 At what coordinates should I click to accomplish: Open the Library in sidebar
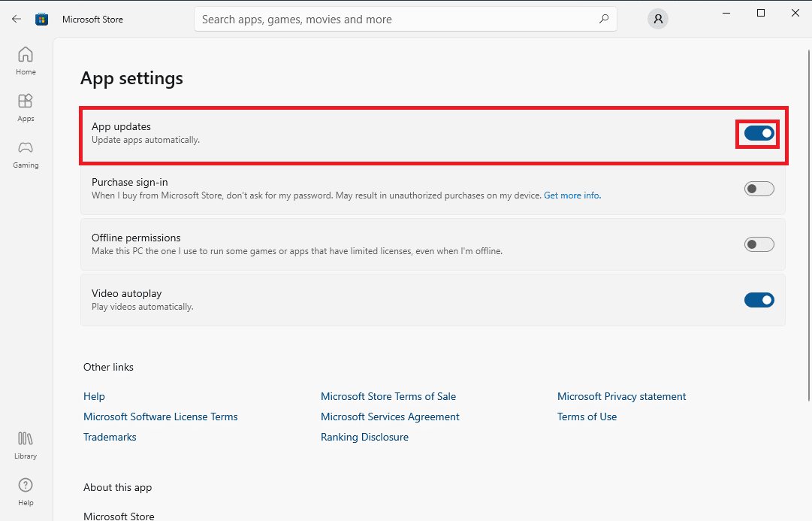click(26, 445)
